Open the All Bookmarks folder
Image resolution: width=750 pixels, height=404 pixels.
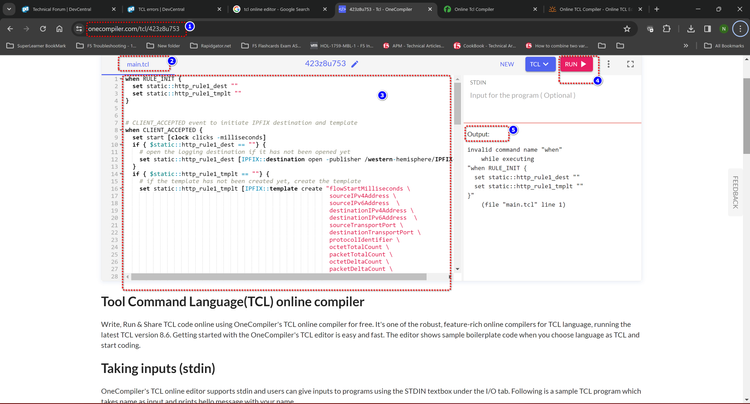pos(724,46)
